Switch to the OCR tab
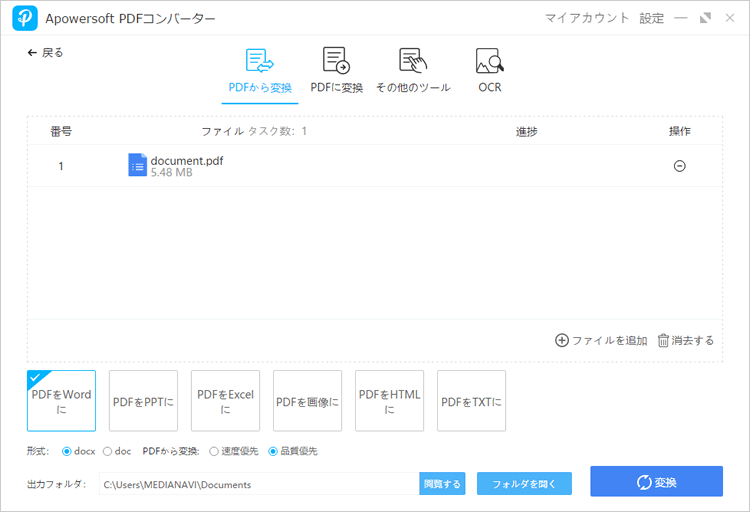The image size is (750, 512). pos(490,71)
